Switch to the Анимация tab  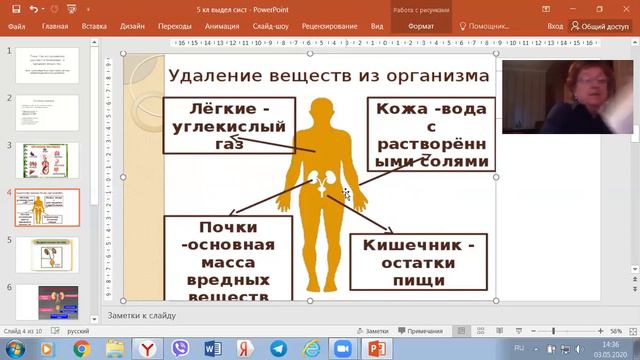click(x=222, y=26)
